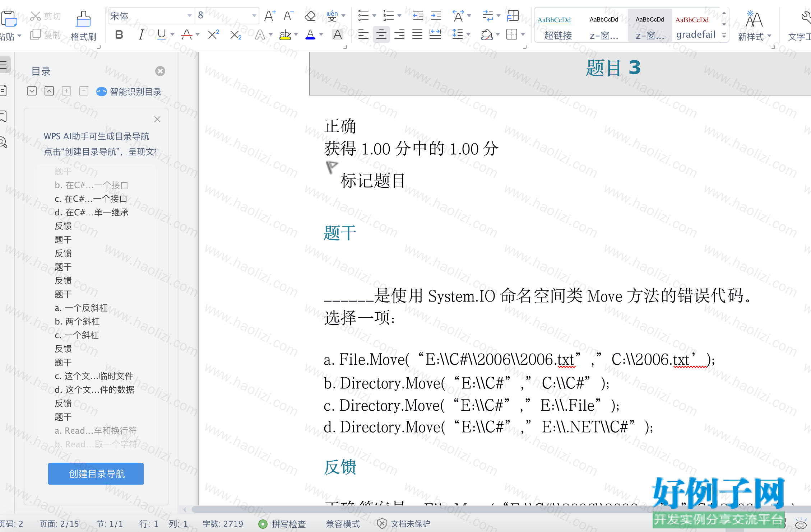The width and height of the screenshot is (811, 532).
Task: Open highlight color dropdown arrow
Action: (296, 35)
